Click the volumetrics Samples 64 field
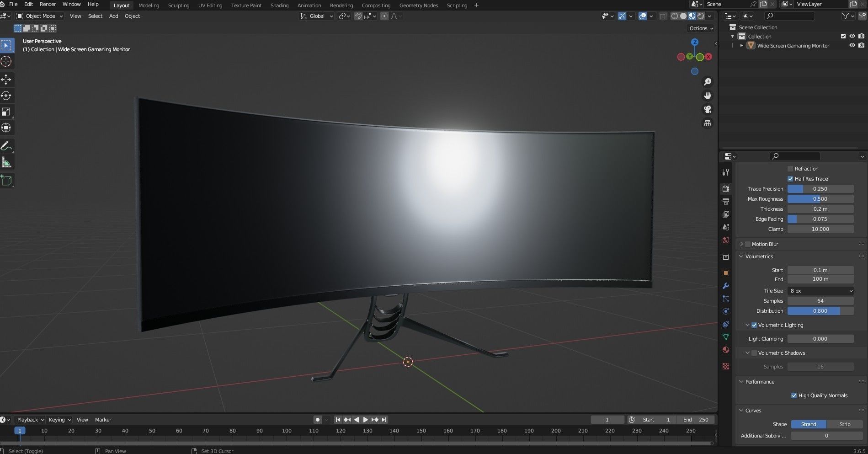The height and width of the screenshot is (454, 868). pos(820,301)
